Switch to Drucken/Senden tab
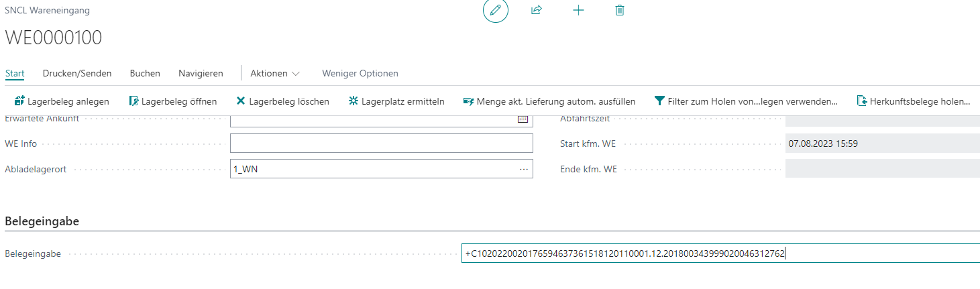980x289 pixels. pyautogui.click(x=77, y=73)
